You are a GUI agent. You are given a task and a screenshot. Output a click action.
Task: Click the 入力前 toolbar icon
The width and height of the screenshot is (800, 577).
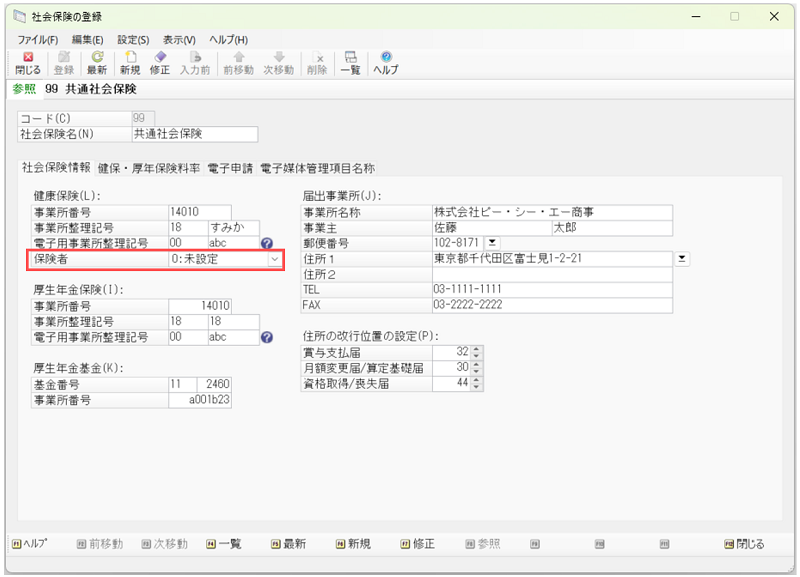tap(195, 63)
